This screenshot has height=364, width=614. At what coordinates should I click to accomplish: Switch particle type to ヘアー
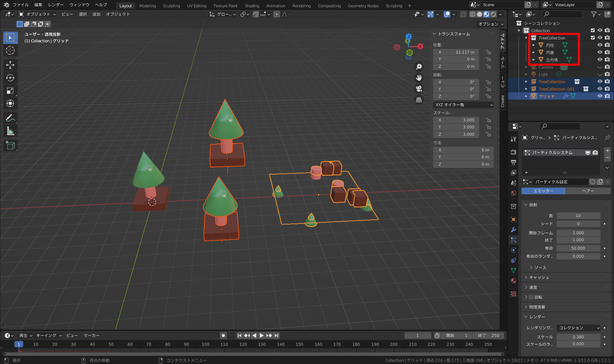588,191
